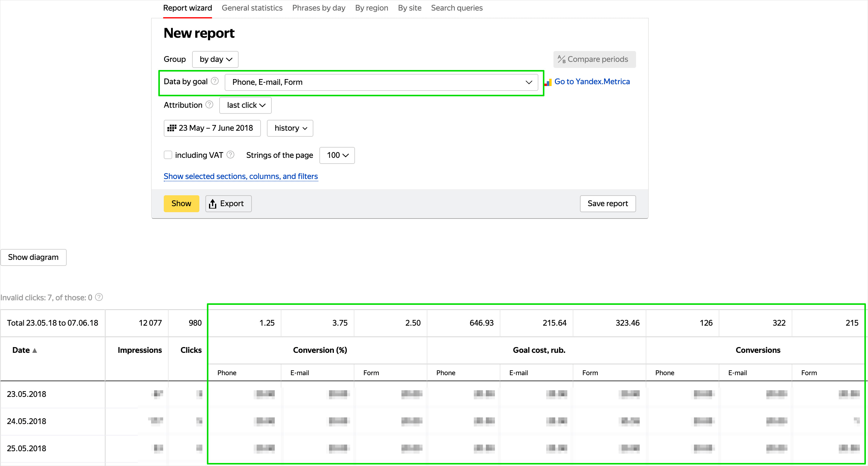Screen dimensions: 868x466
Task: Open the history dropdown
Action: [290, 128]
